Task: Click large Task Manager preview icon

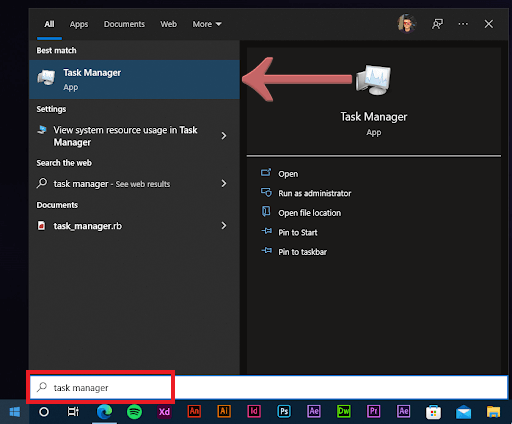Action: pyautogui.click(x=373, y=80)
